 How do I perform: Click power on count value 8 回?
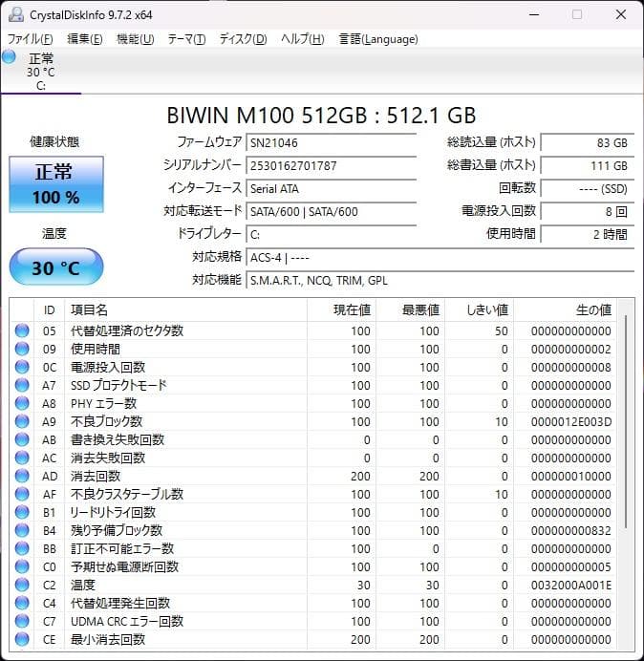588,211
